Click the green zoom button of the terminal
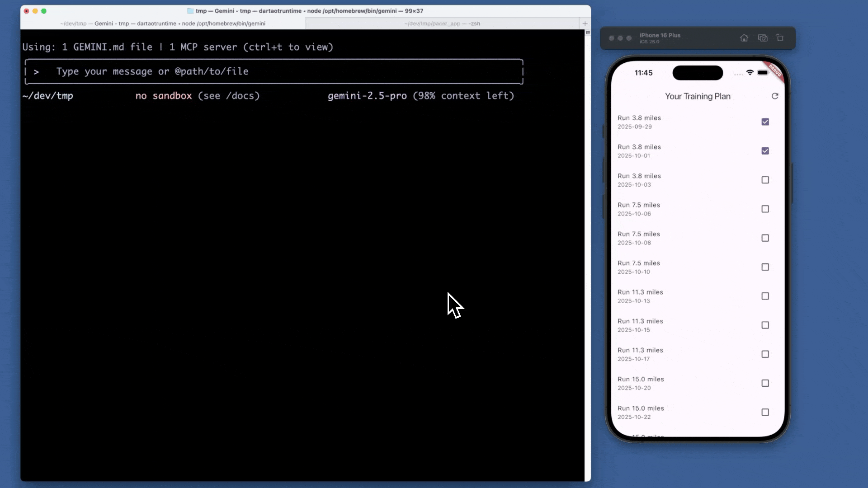The width and height of the screenshot is (868, 488). (44, 11)
